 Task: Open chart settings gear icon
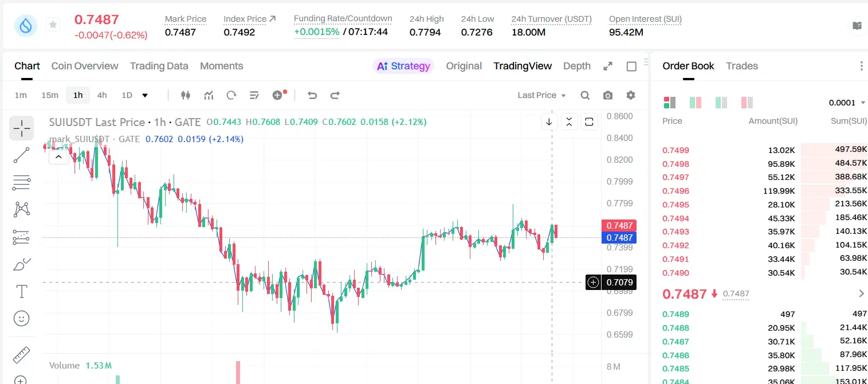point(631,95)
